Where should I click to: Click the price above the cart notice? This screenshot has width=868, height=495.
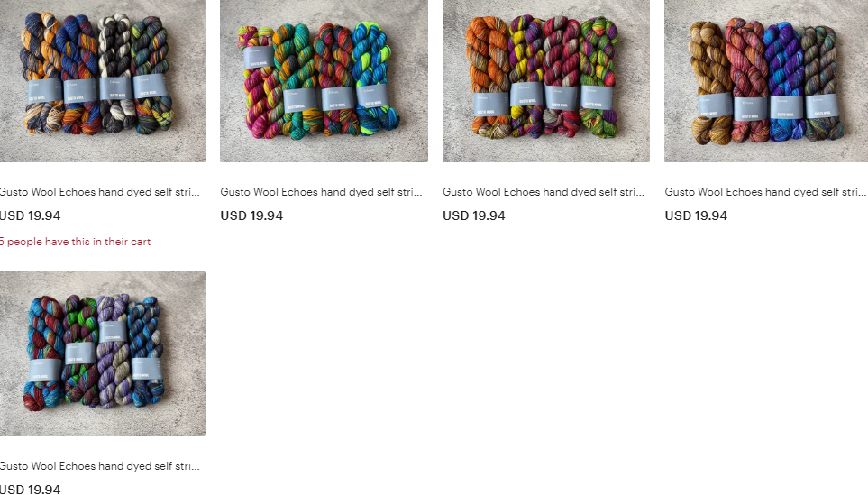coord(30,215)
